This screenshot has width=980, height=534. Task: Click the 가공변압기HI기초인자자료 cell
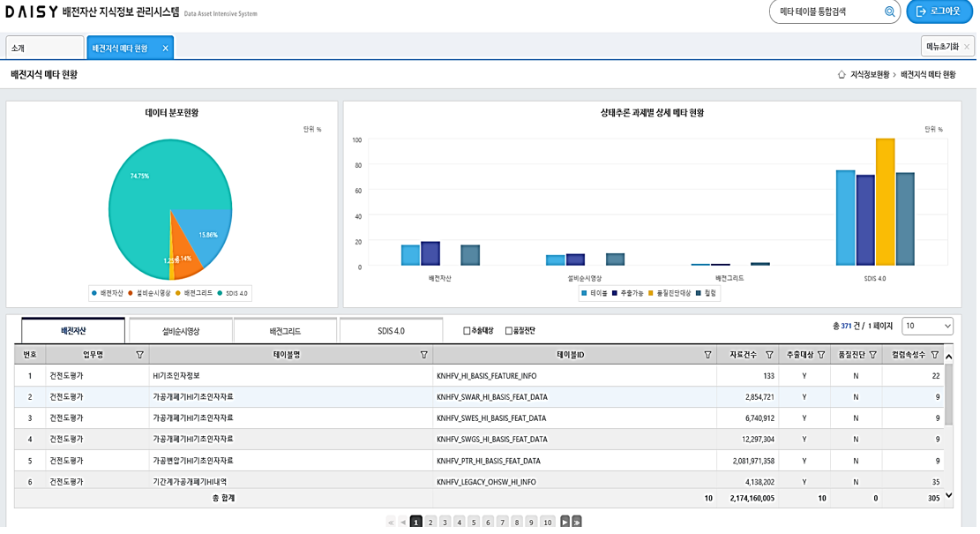point(290,461)
